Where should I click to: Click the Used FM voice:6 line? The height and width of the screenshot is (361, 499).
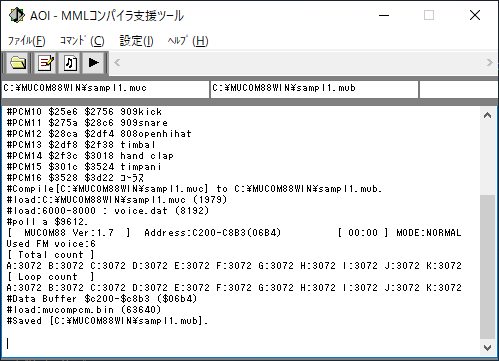(x=51, y=244)
